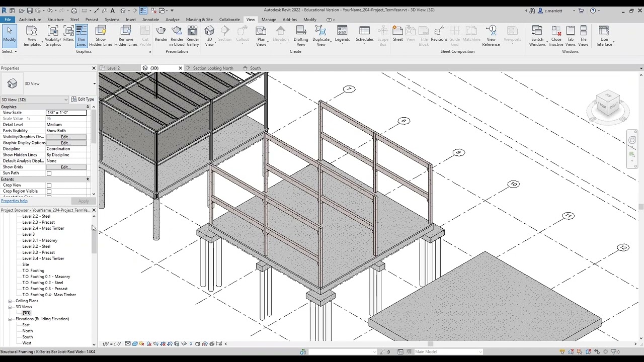The width and height of the screenshot is (644, 362).
Task: Click Save in Quick Access Toolbar
Action: [30, 11]
